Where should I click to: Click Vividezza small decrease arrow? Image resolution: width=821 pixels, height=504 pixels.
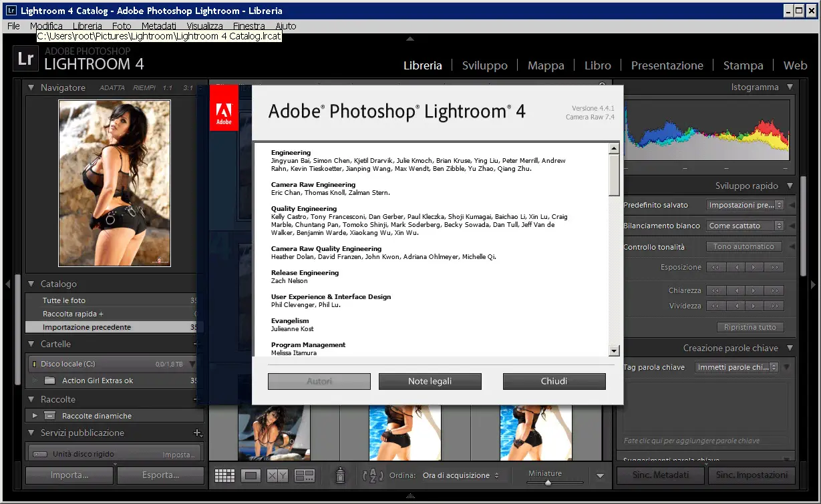click(x=736, y=306)
